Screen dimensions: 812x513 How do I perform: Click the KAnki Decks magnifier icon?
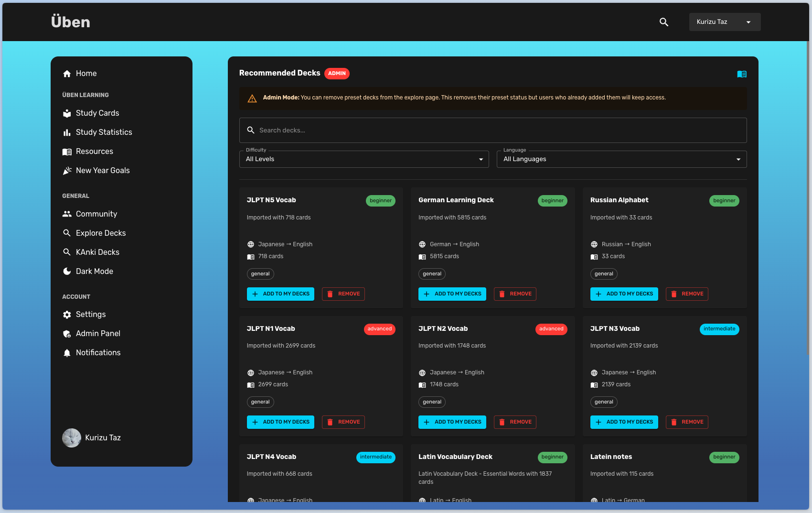click(x=67, y=252)
